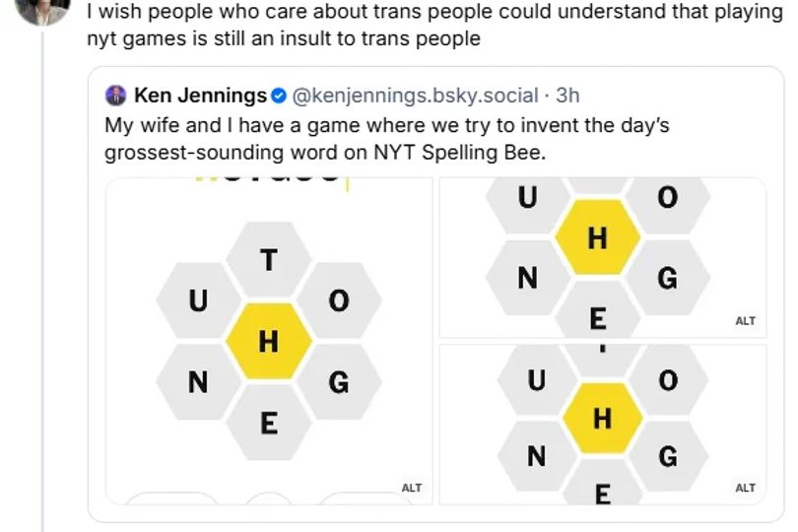The width and height of the screenshot is (798, 532).
Task: Open the 3h timestamp of the quoted post
Action: coord(567,96)
